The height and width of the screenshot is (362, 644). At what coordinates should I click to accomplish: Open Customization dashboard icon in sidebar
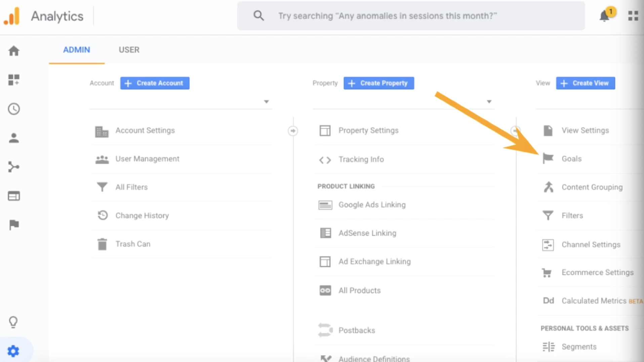[14, 80]
